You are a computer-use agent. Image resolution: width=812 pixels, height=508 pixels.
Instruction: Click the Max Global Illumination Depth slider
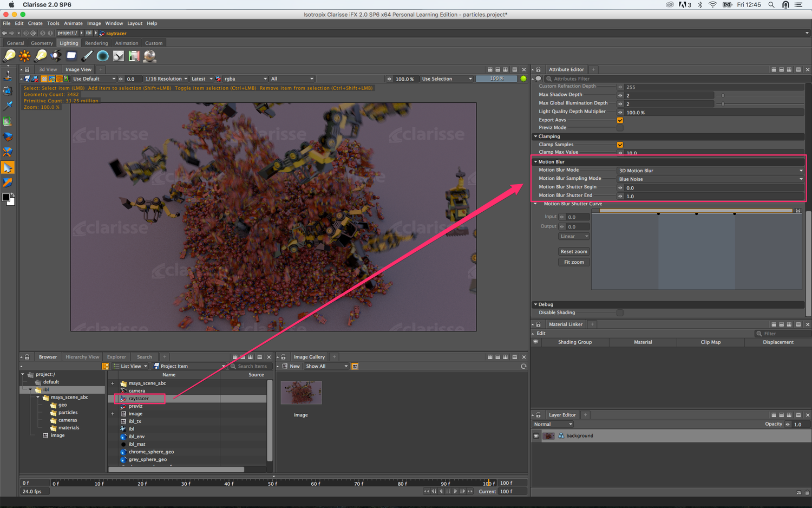coord(761,104)
